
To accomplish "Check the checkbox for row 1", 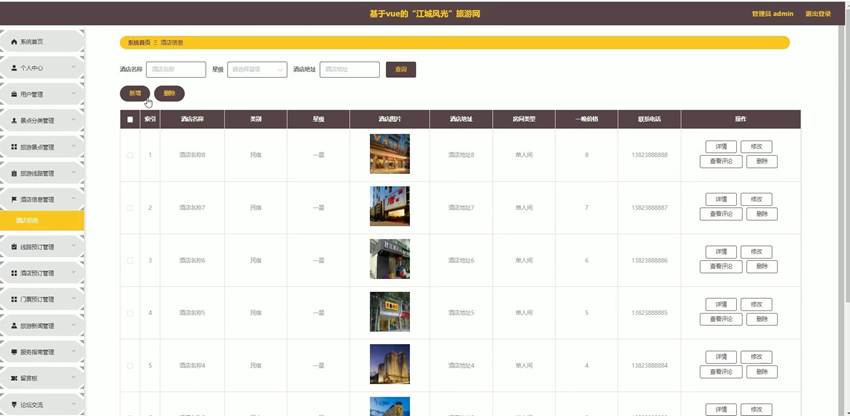I will click(x=130, y=155).
